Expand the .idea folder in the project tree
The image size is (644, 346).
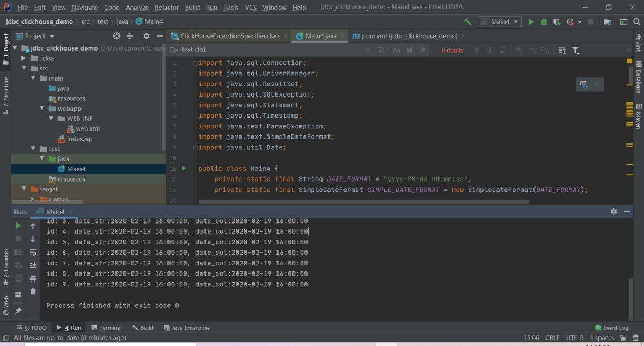point(24,58)
